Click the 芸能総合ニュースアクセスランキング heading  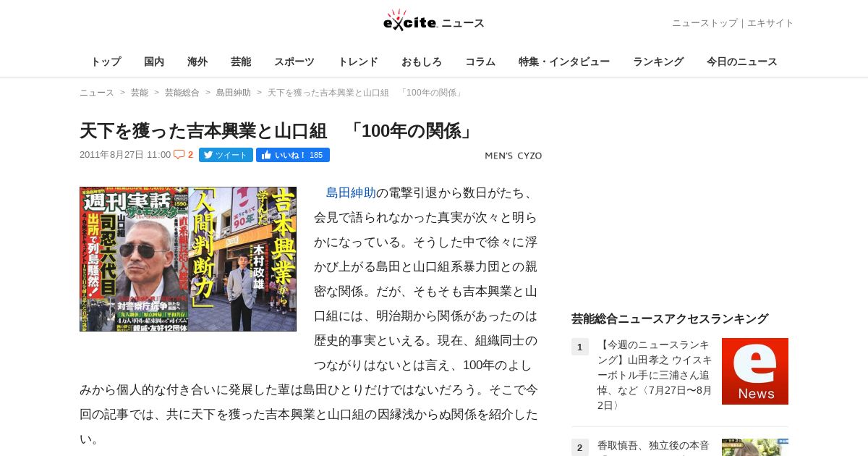tap(670, 318)
